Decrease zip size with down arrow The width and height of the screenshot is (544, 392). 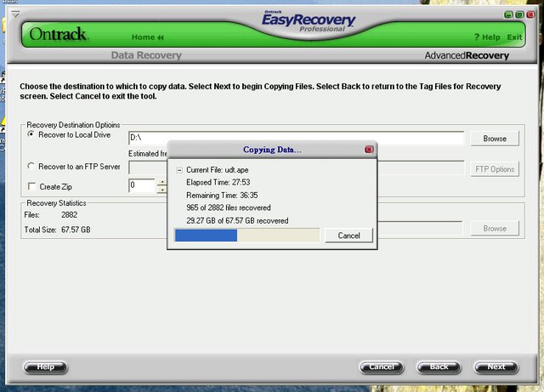click(x=161, y=190)
